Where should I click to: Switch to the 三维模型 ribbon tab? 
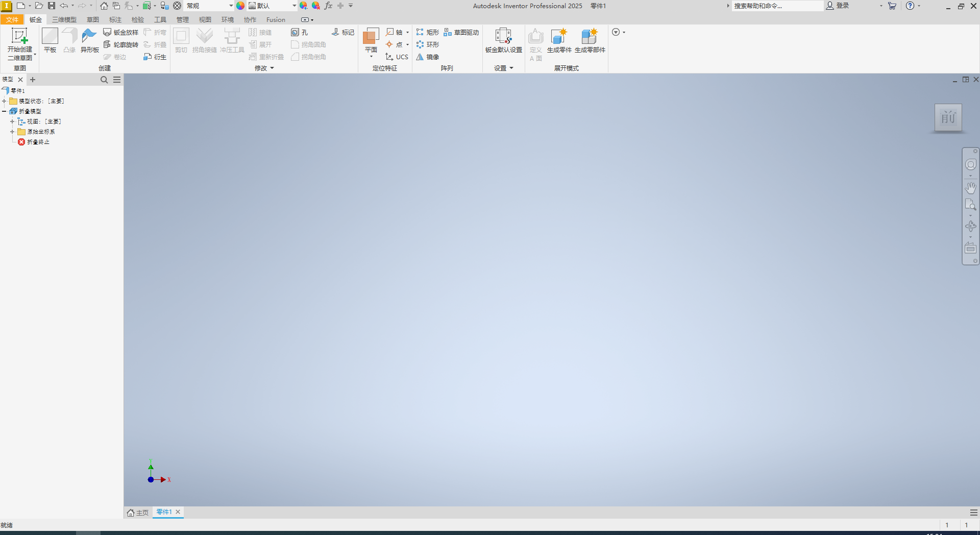coord(63,19)
